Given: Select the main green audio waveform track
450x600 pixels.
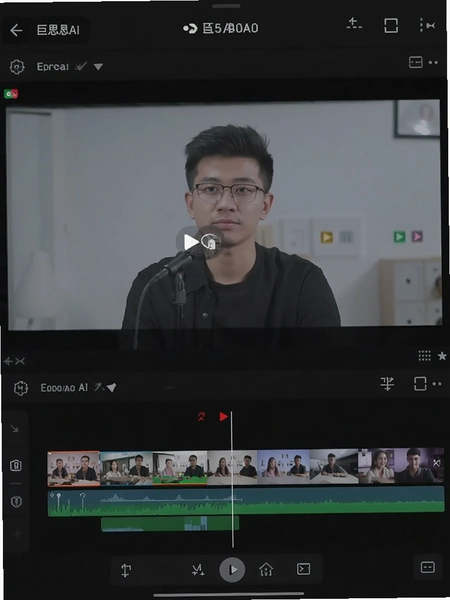Looking at the screenshot, I should 246,501.
